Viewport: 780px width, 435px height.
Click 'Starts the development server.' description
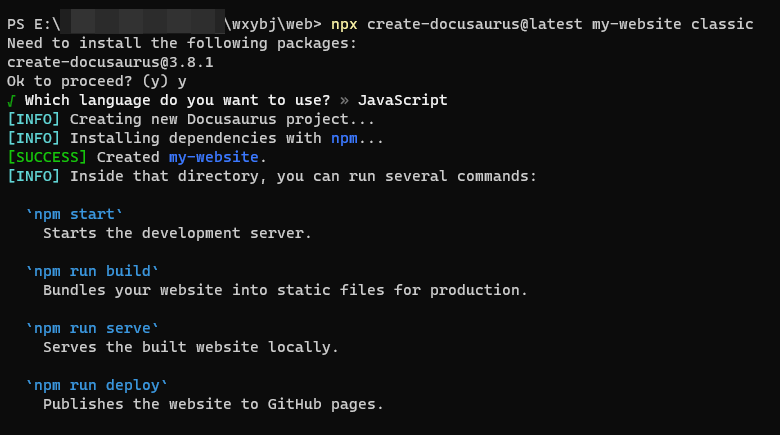[x=178, y=233]
